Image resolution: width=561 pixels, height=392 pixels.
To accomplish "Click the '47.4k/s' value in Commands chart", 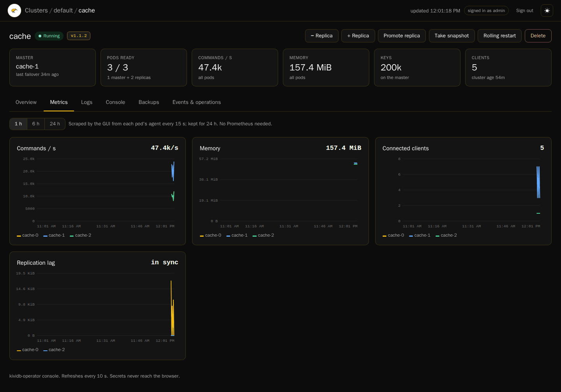I will click(x=164, y=148).
